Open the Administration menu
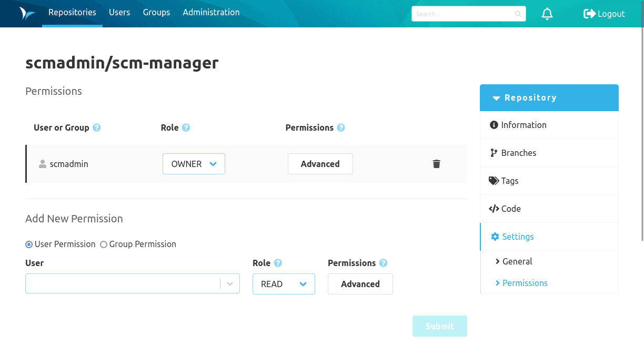Viewport: 644px width, 353px height. tap(211, 12)
